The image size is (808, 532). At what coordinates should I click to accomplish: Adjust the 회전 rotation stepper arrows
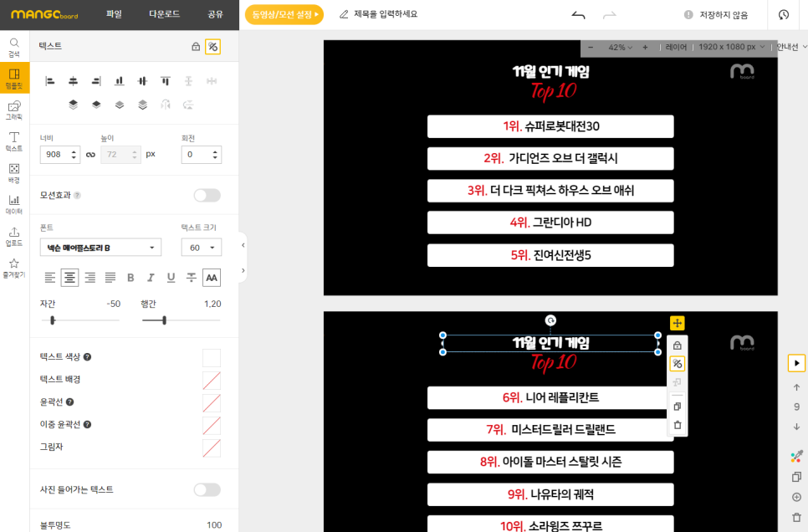pyautogui.click(x=215, y=155)
